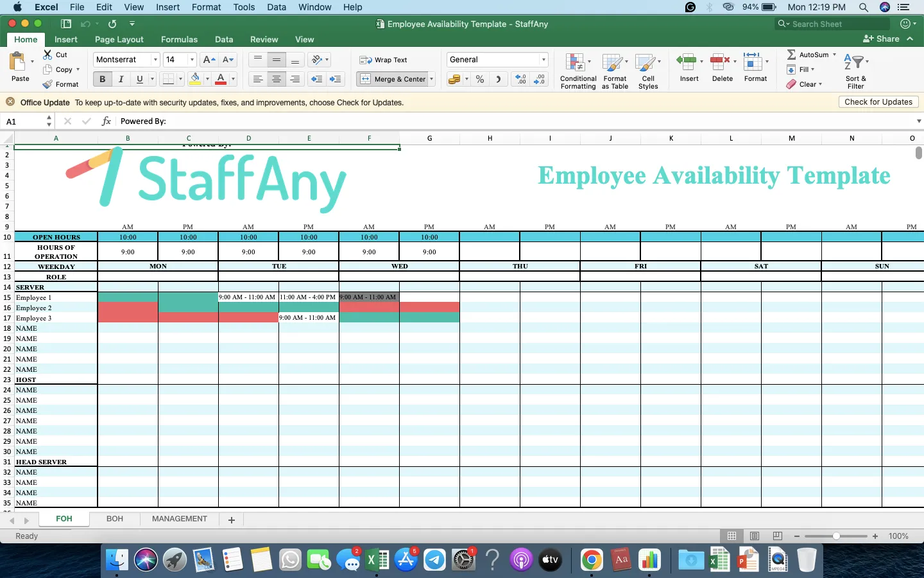Set Align Right
The height and width of the screenshot is (578, 924).
(x=295, y=79)
